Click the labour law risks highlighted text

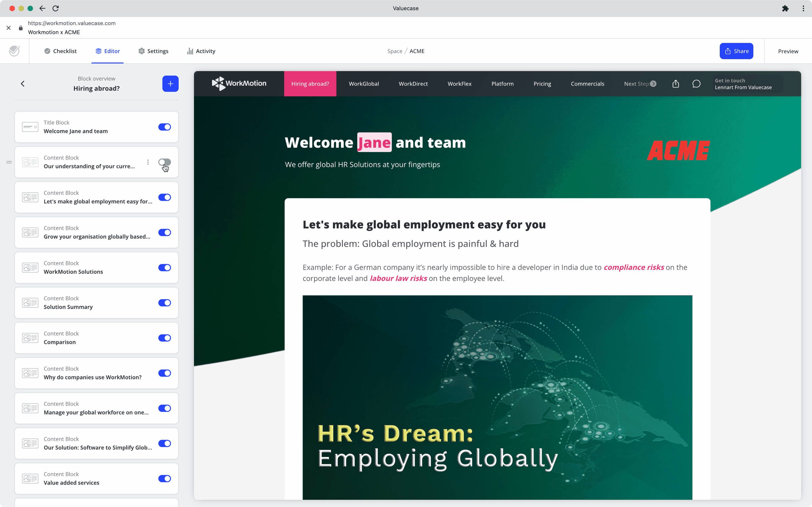tap(398, 278)
